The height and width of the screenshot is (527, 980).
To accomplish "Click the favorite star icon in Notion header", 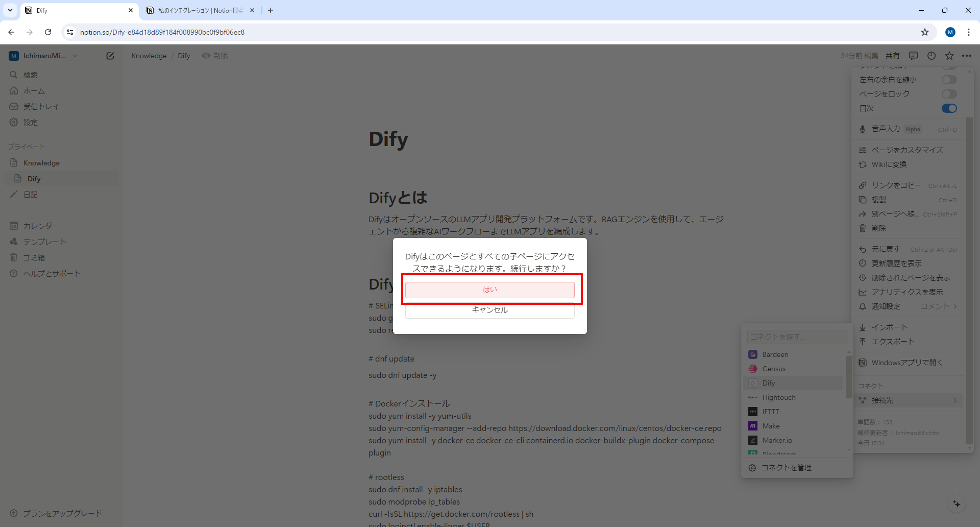I will tap(949, 56).
